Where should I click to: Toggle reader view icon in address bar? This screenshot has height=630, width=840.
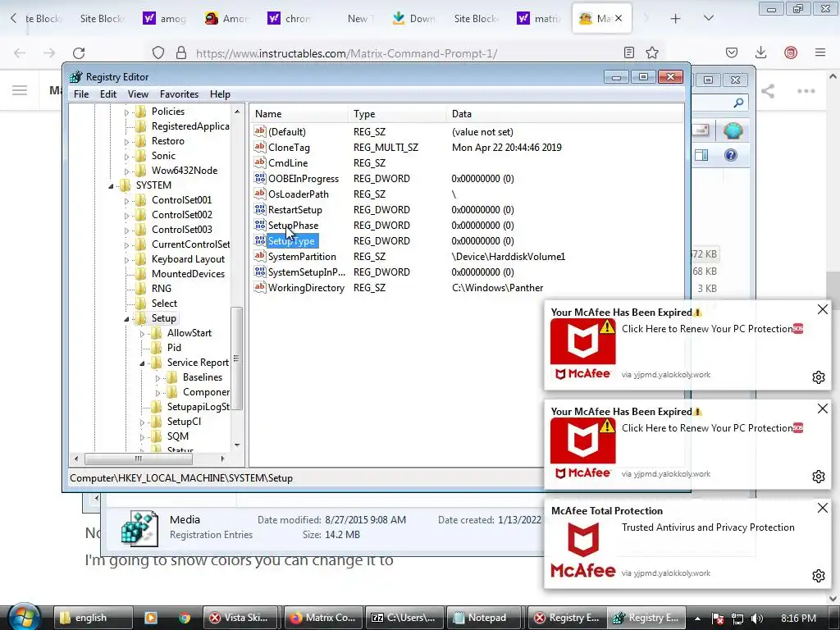tap(629, 52)
